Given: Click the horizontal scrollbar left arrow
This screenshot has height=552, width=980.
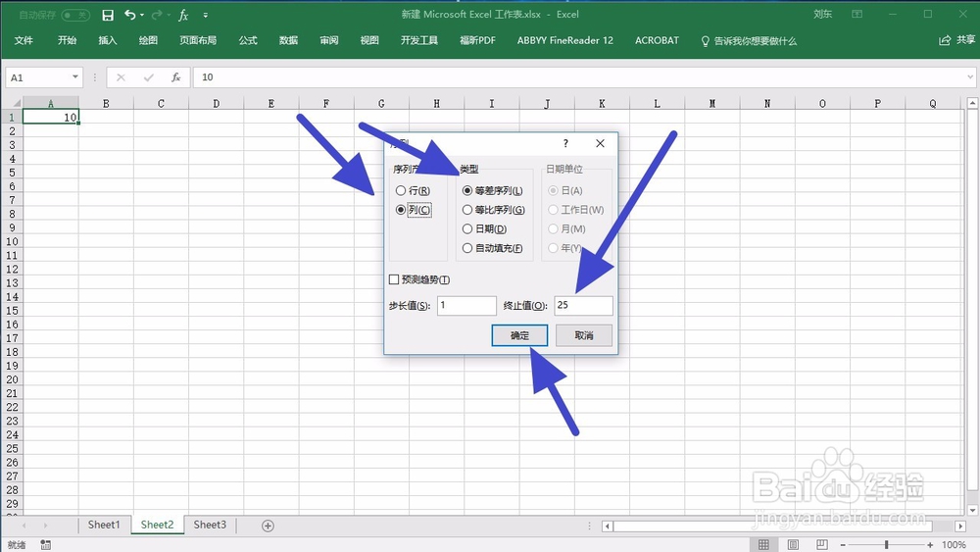Looking at the screenshot, I should [607, 527].
